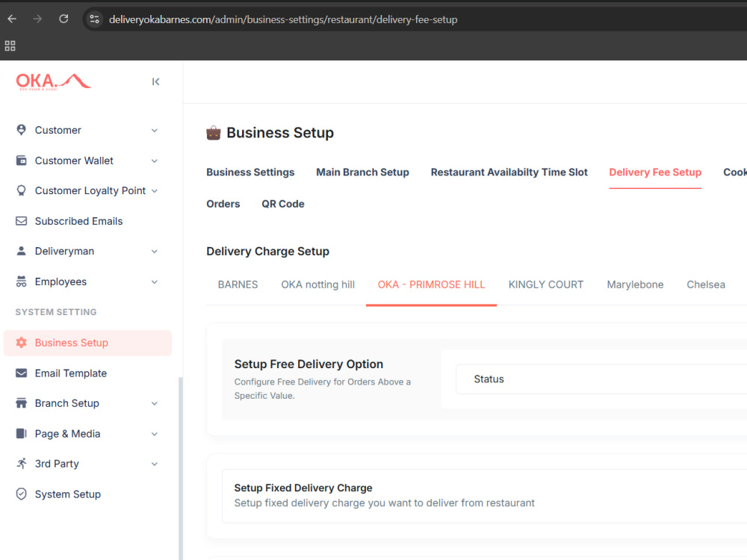Click the 3rd Party running-man icon

point(22,464)
